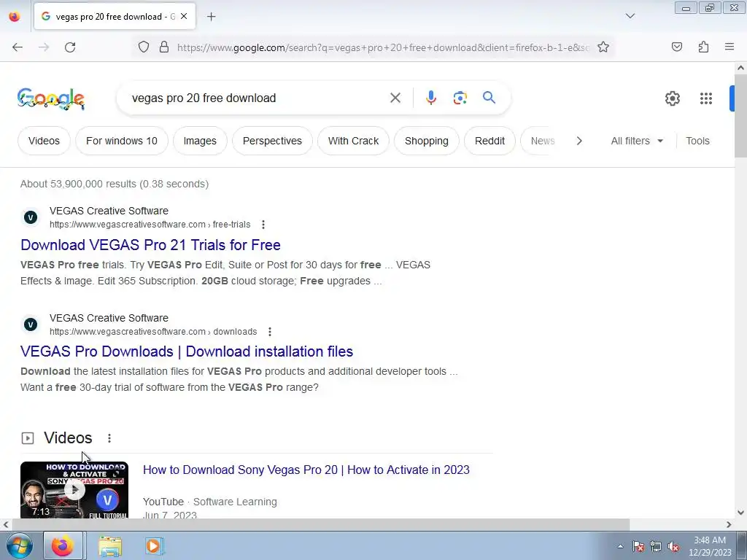Open a new tab with the plus button

coord(211,17)
